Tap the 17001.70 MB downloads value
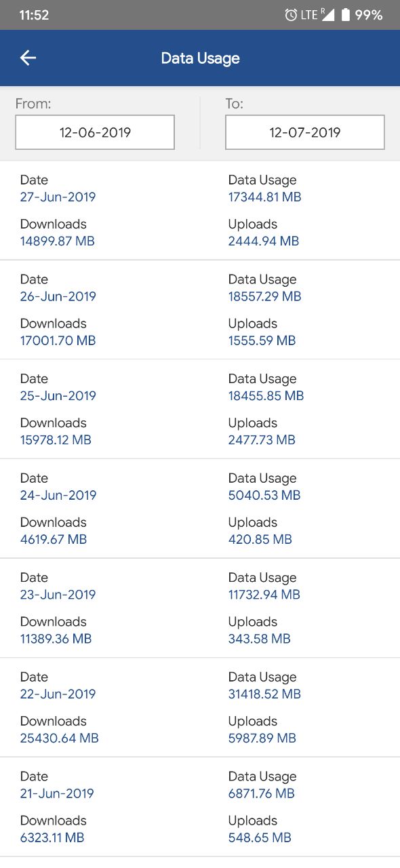This screenshot has height=868, width=400. coord(58,340)
